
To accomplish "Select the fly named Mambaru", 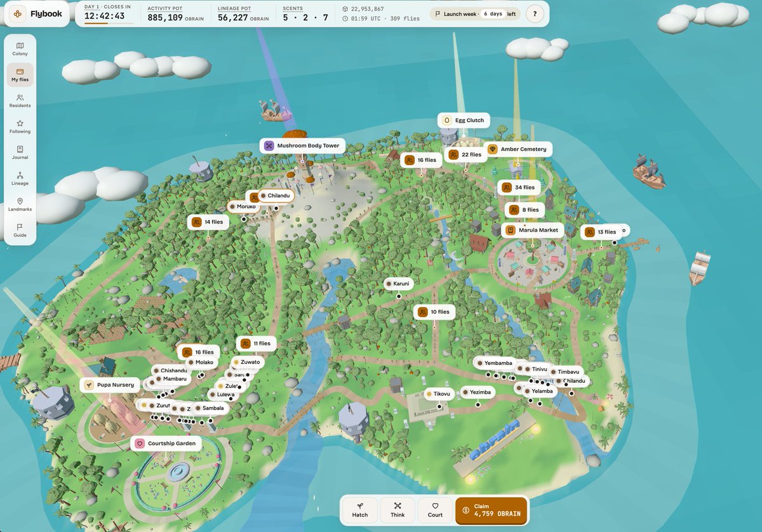I will click(x=171, y=379).
